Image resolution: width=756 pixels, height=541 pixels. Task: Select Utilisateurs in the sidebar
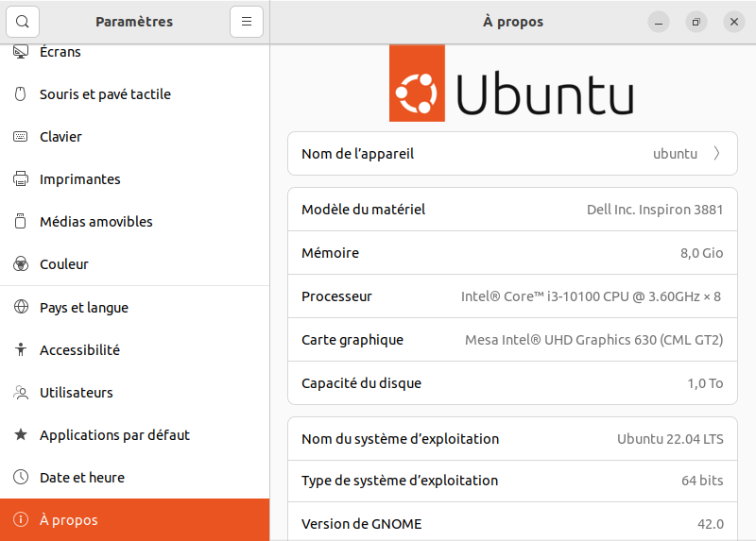pos(76,393)
